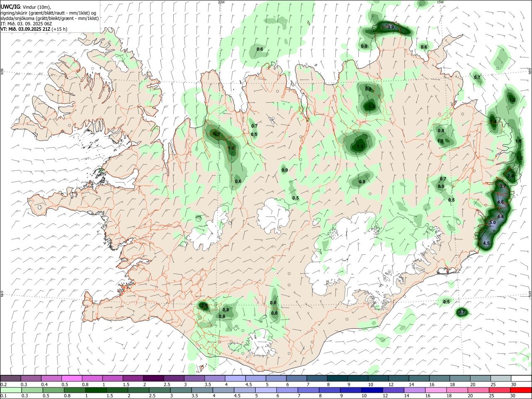This screenshot has width=532, height=399.
Task: Click the 4.5 precipitation value label
Action: tap(486, 243)
